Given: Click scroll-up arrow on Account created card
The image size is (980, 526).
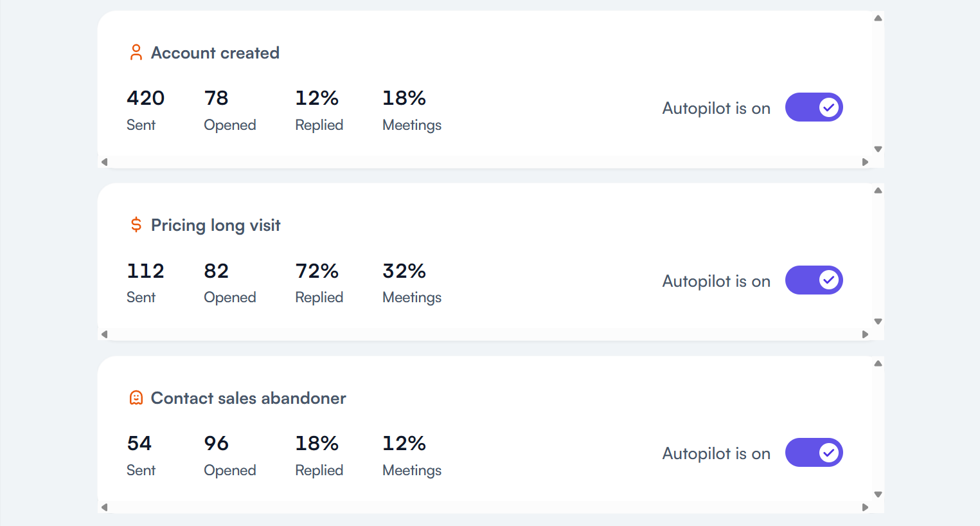Looking at the screenshot, I should point(878,18).
